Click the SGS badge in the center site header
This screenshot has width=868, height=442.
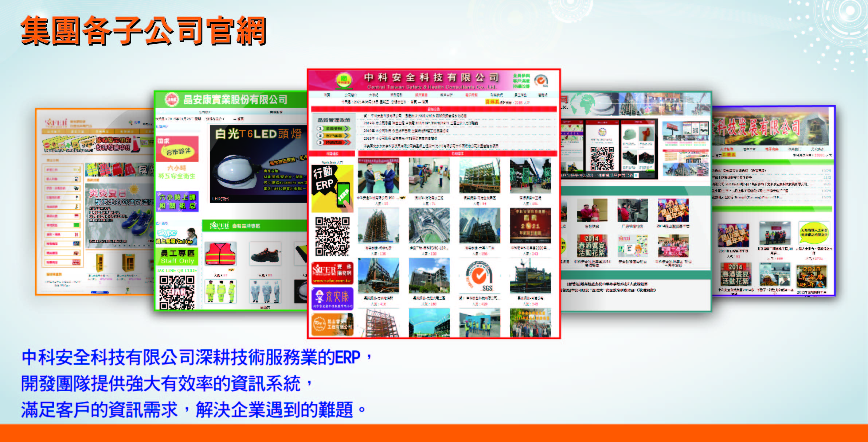click(541, 80)
